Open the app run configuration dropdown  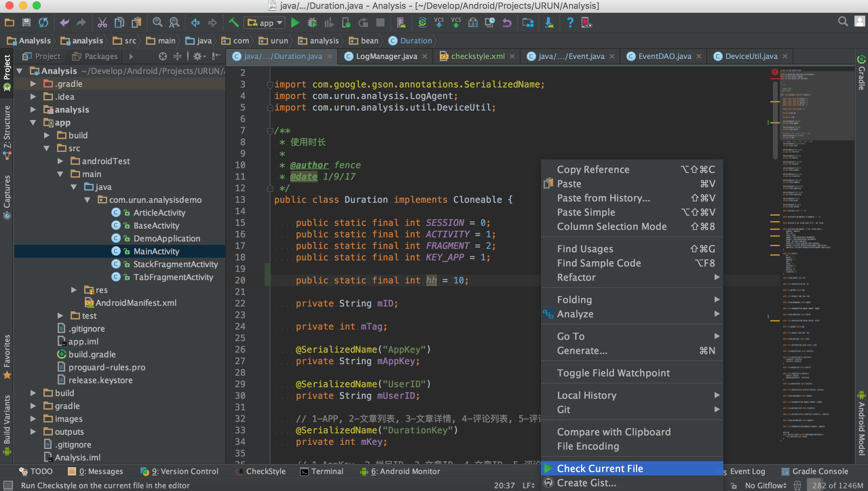[x=264, y=23]
